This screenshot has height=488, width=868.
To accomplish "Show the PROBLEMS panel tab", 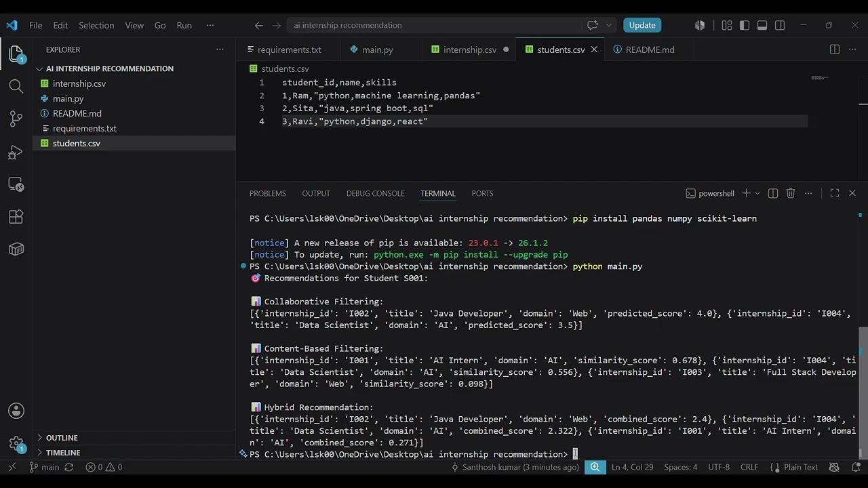I will pos(268,193).
